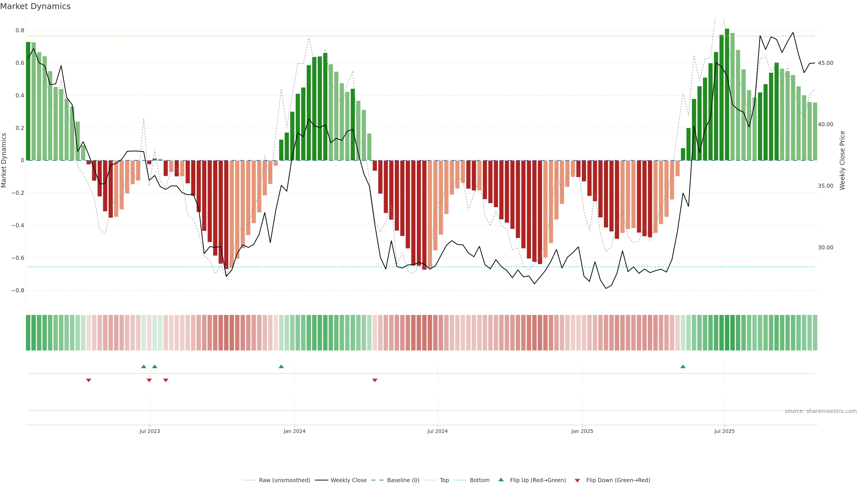Click the rightmost red flip-down marker near Jul 2023
This screenshot has width=868, height=488.
coord(165,380)
